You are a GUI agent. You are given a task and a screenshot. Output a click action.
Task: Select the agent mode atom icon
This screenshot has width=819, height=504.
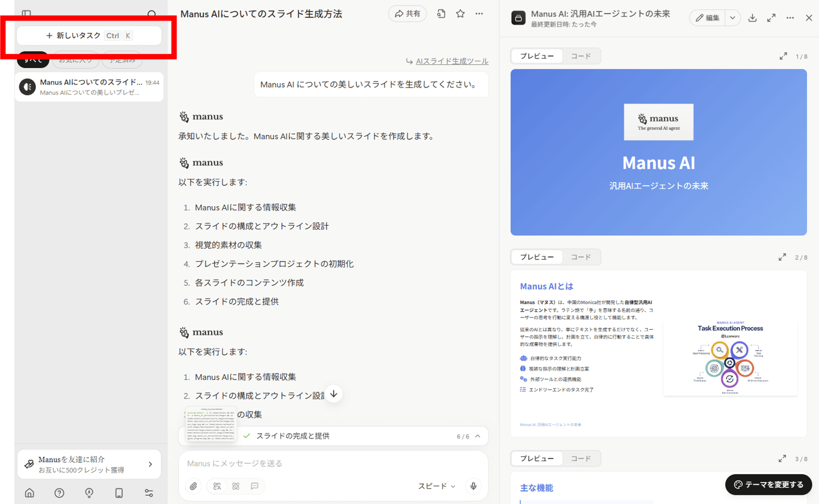click(236, 486)
